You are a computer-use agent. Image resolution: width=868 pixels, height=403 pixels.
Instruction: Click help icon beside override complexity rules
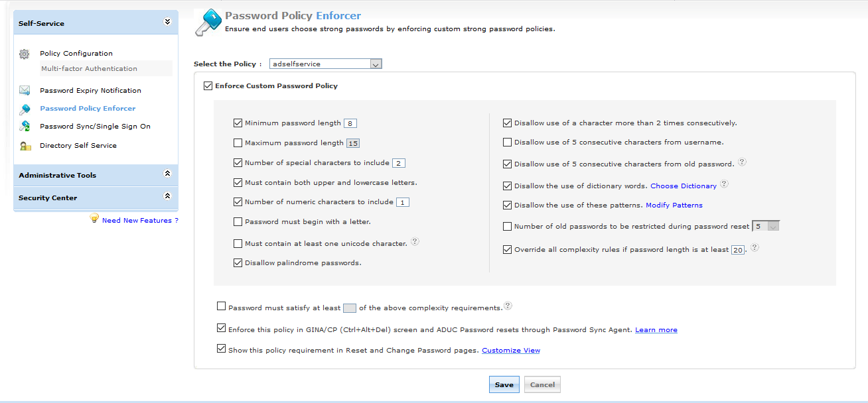tap(755, 248)
